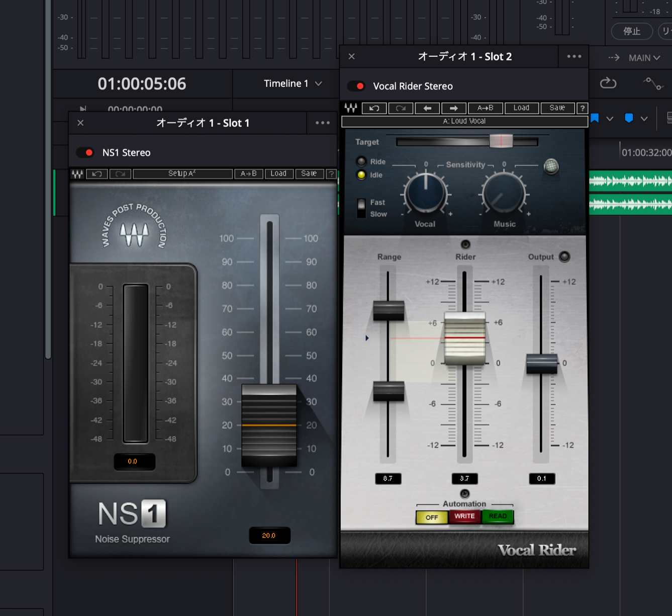Click the Waves logo in the Vocal Rider toolbar
Screen dimensions: 672x616
click(x=351, y=108)
